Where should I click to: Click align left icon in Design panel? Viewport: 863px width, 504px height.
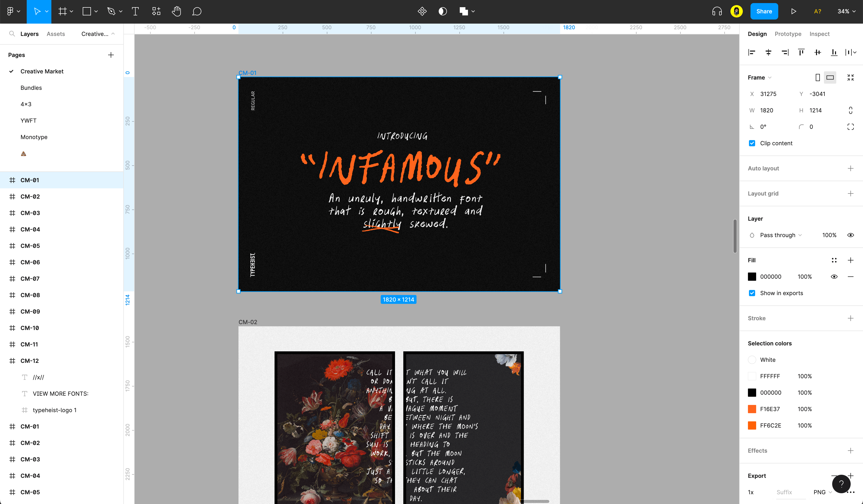click(x=752, y=52)
